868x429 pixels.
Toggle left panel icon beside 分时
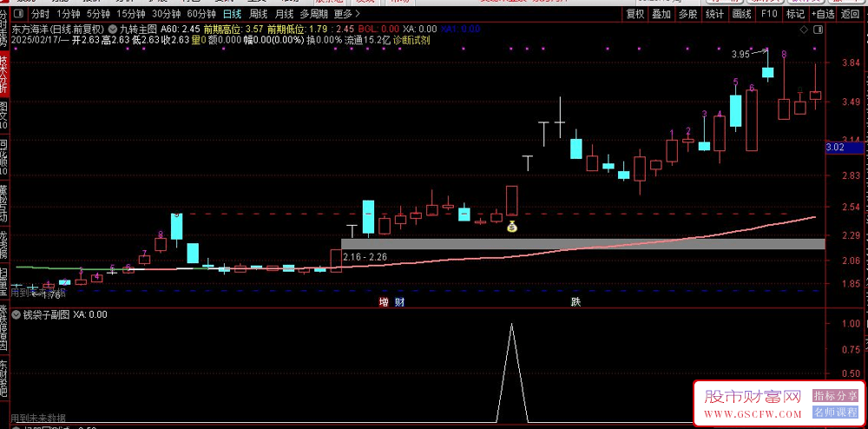[x=19, y=13]
